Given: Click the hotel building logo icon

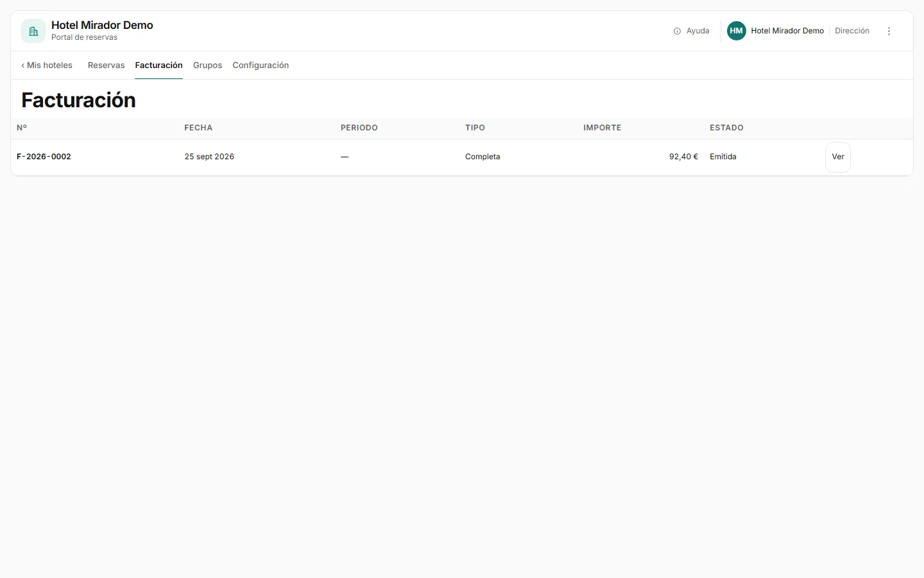Looking at the screenshot, I should pyautogui.click(x=33, y=31).
